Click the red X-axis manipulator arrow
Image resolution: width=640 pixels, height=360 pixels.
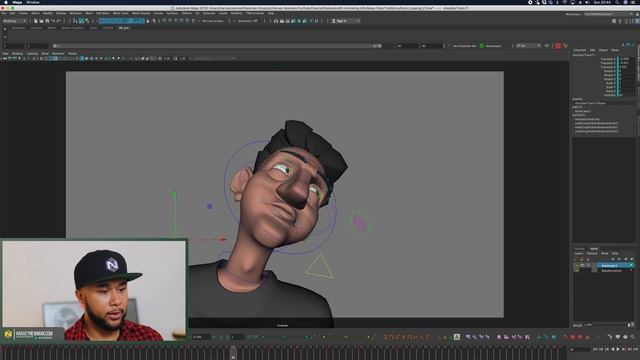pyautogui.click(x=223, y=240)
